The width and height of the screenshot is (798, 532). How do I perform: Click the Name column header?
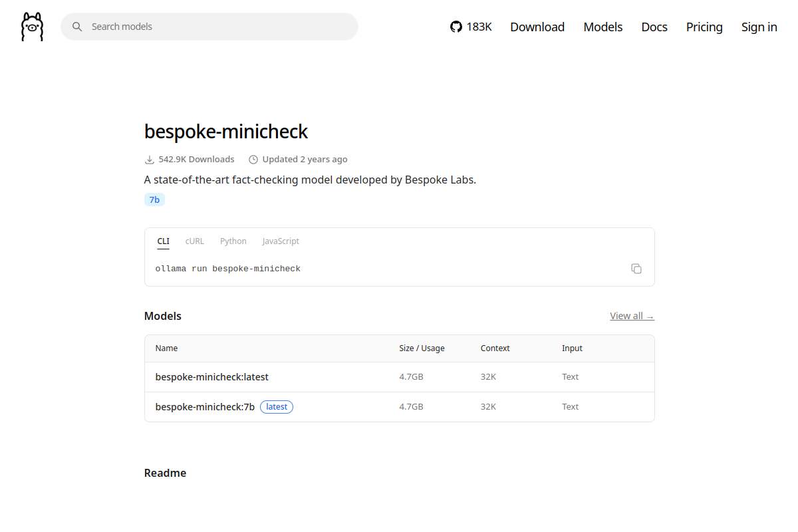(166, 348)
